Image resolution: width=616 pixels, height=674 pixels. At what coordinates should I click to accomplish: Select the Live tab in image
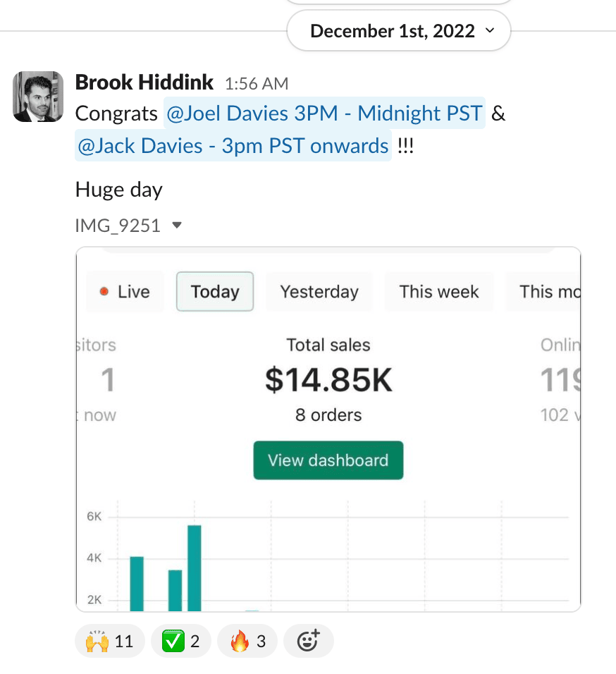pos(125,292)
